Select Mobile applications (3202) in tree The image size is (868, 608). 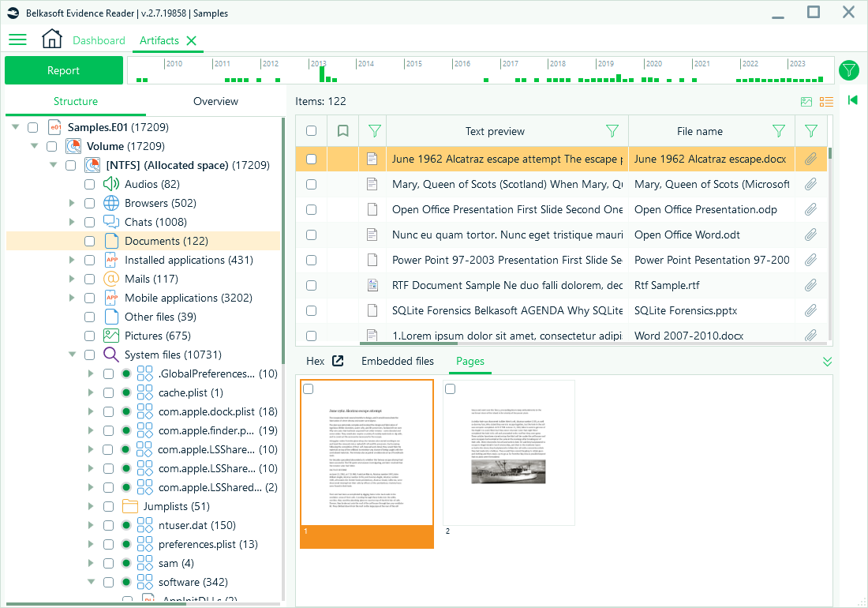[189, 298]
